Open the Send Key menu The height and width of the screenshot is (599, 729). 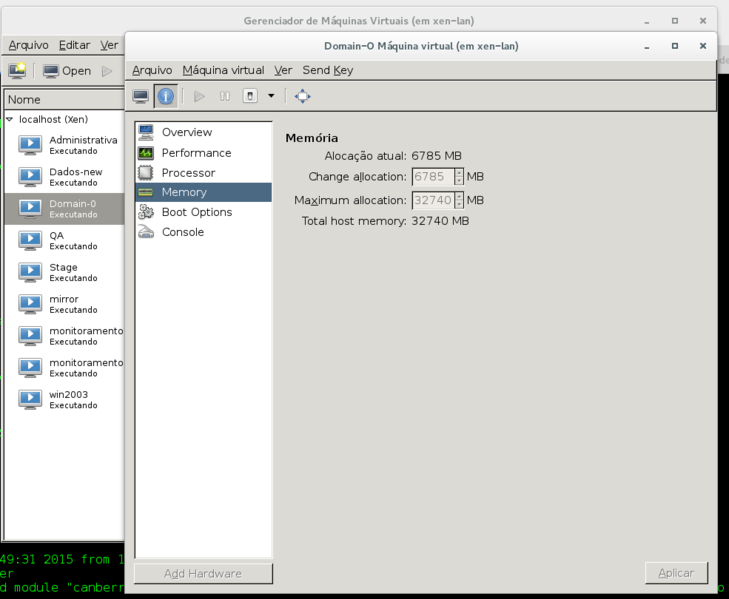tap(328, 70)
